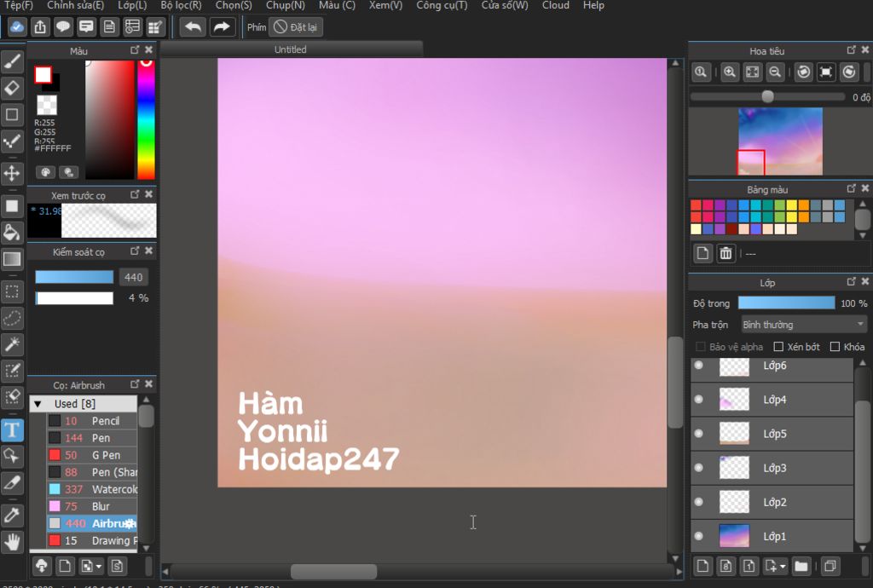Screen dimensions: 873x588
Task: Undock the Lớp layers panel
Action: point(852,281)
